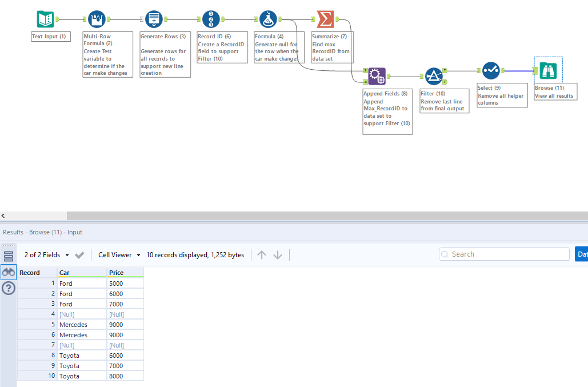Click the down arrow to navigate records
This screenshot has height=387, width=588.
(277, 254)
